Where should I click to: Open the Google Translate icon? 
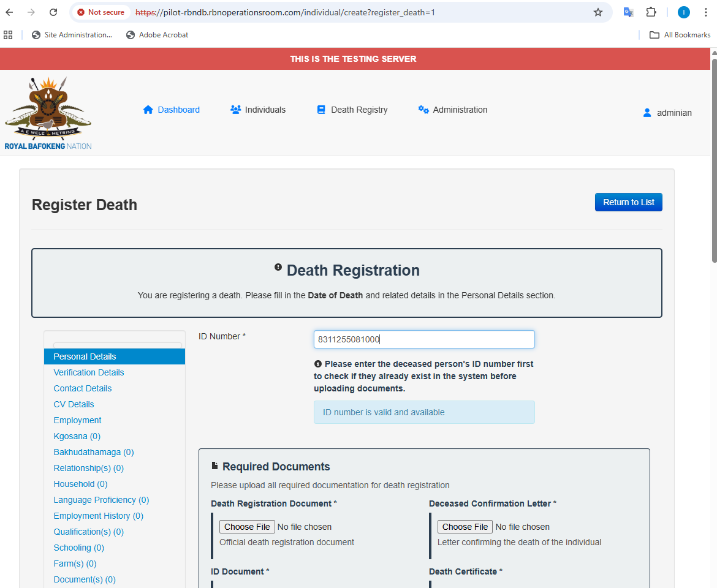click(x=628, y=12)
